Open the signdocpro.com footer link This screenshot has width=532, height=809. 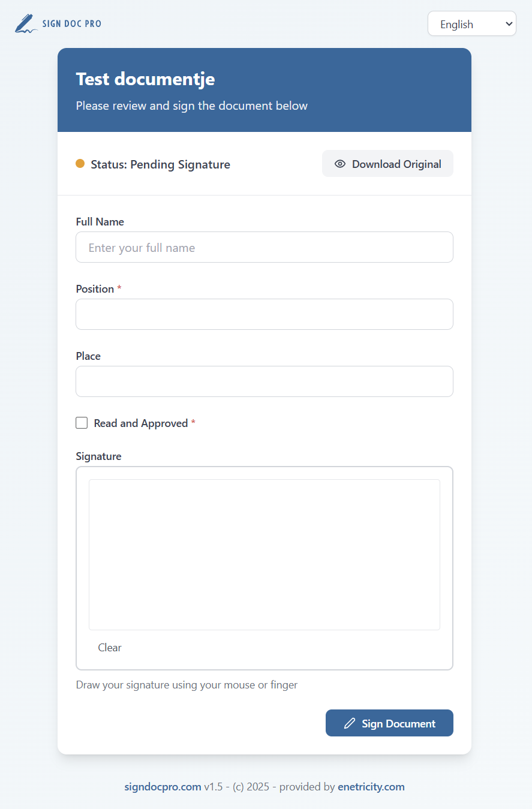tap(163, 786)
